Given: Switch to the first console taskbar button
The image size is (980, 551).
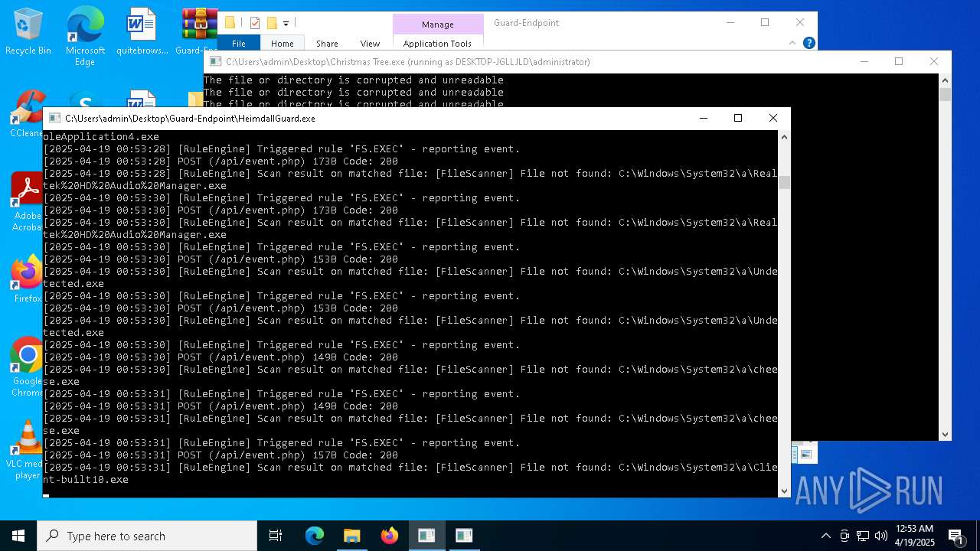Looking at the screenshot, I should point(426,536).
